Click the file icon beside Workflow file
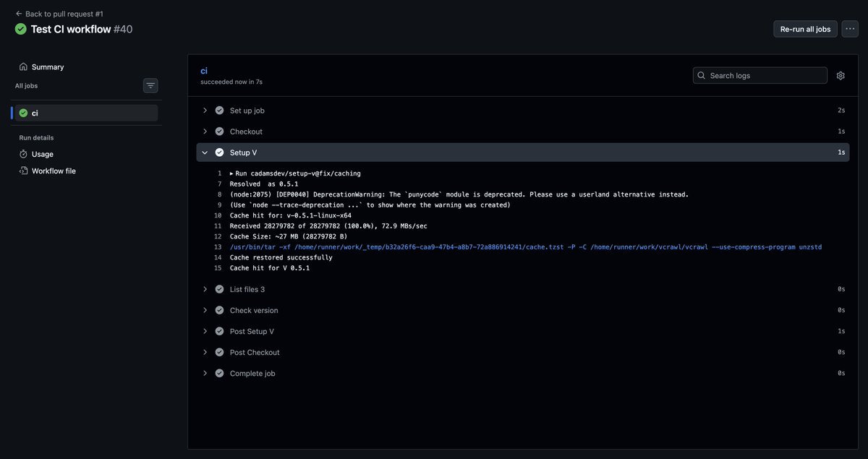This screenshot has width=868, height=459. point(24,171)
